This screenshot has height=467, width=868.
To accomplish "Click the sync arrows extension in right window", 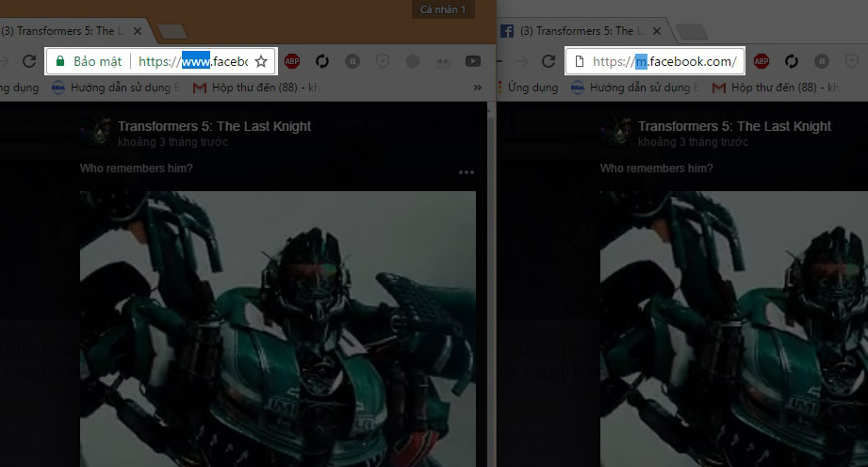I will (x=791, y=61).
